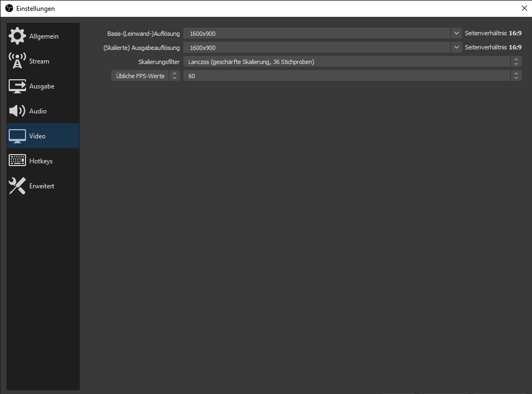Open the FPS value dropdown showing 60

tap(352, 76)
